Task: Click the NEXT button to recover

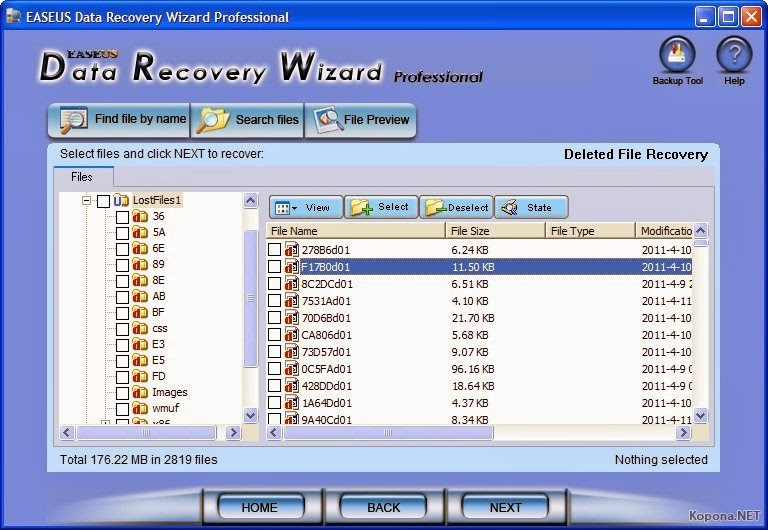Action: (x=505, y=507)
